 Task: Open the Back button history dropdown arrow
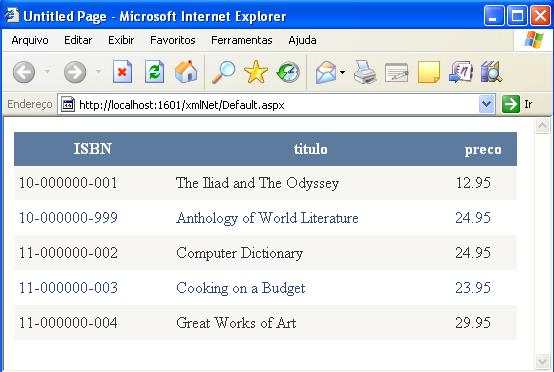(47, 72)
